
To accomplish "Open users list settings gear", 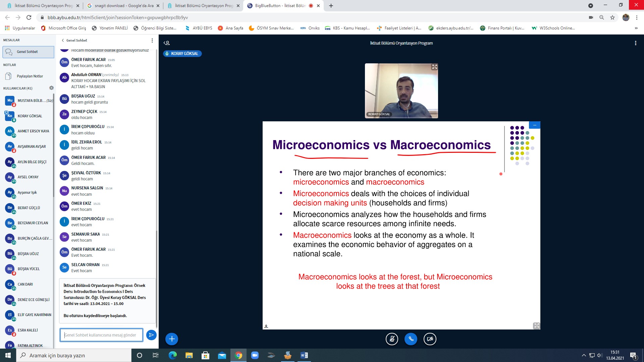I will [x=51, y=88].
